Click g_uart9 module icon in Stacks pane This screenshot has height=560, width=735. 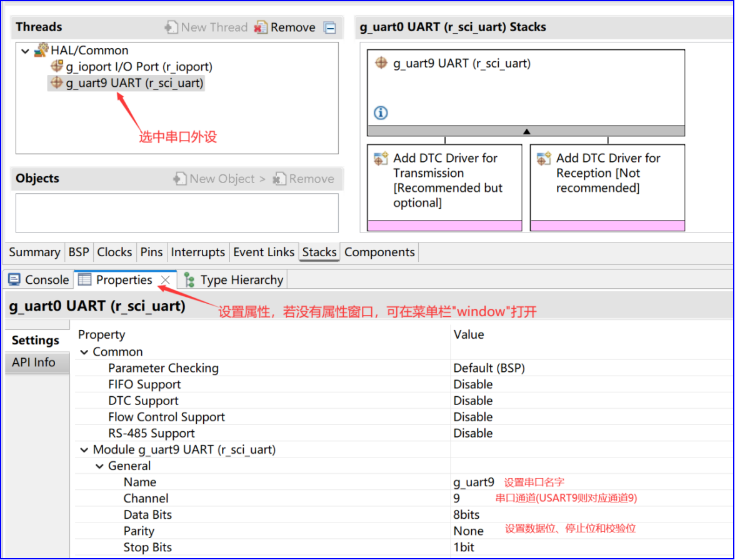(381, 62)
